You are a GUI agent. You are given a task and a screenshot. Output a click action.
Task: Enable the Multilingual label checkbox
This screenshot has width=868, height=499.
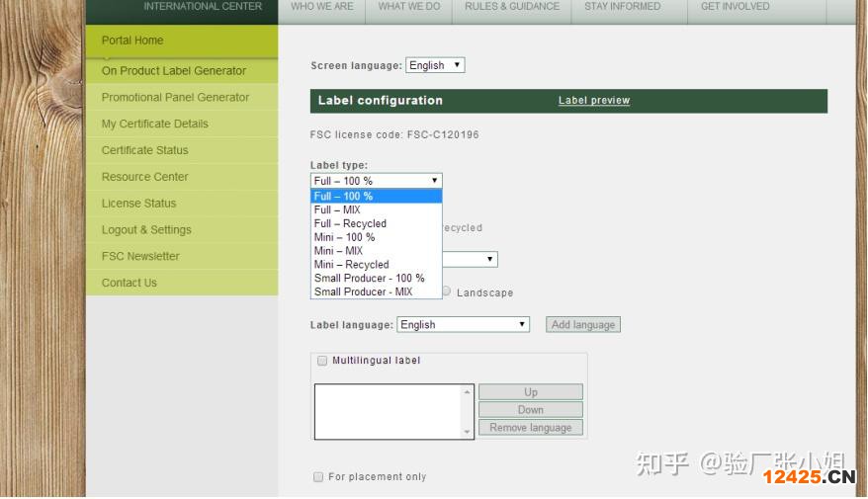[x=322, y=361]
